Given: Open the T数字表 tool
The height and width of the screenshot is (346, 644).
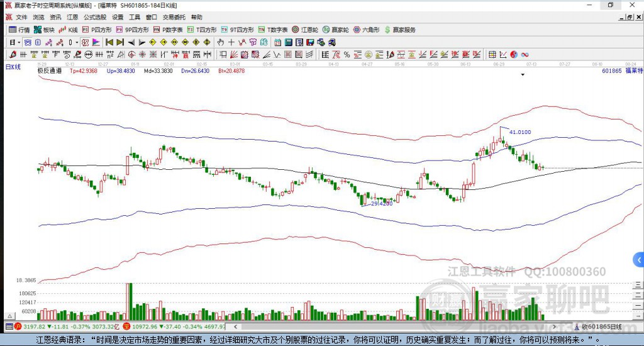Looking at the screenshot, I should [x=273, y=30].
